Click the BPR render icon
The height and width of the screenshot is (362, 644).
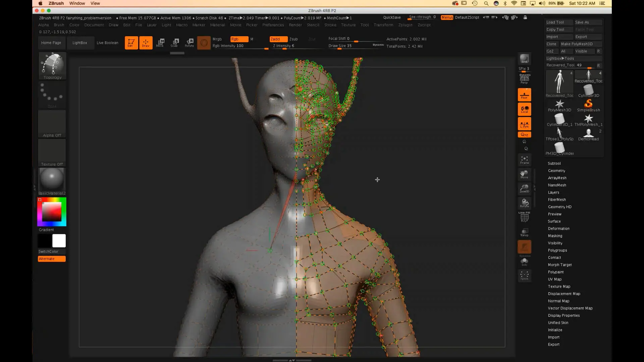click(x=524, y=59)
